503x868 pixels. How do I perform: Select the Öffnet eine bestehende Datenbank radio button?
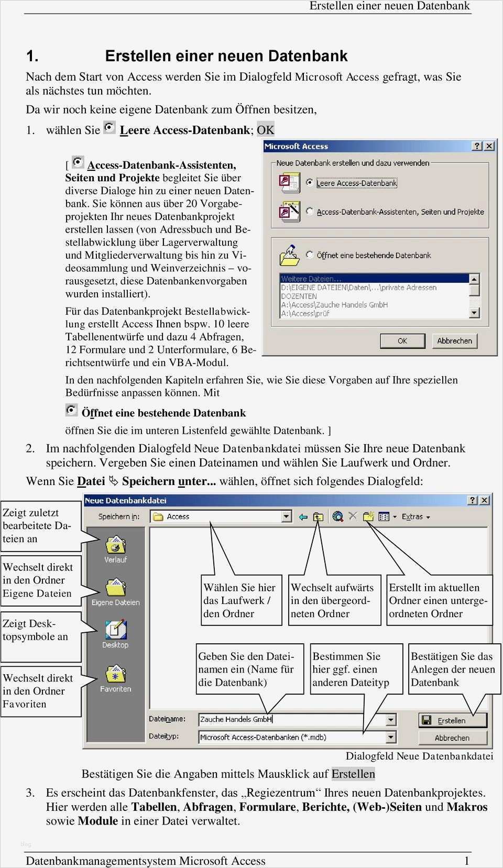coord(310,255)
